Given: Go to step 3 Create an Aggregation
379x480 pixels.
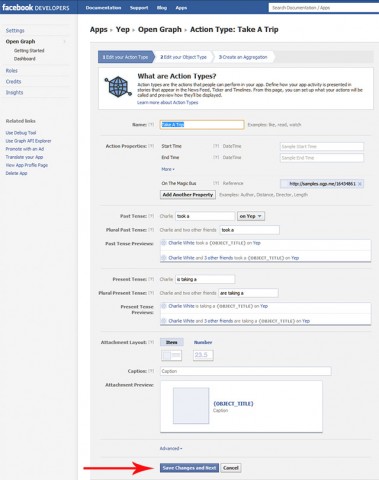Looking at the screenshot, I should [x=243, y=57].
